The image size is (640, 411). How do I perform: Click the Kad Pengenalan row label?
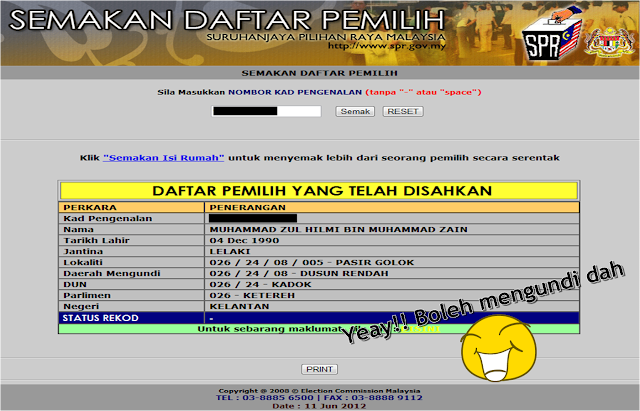108,218
